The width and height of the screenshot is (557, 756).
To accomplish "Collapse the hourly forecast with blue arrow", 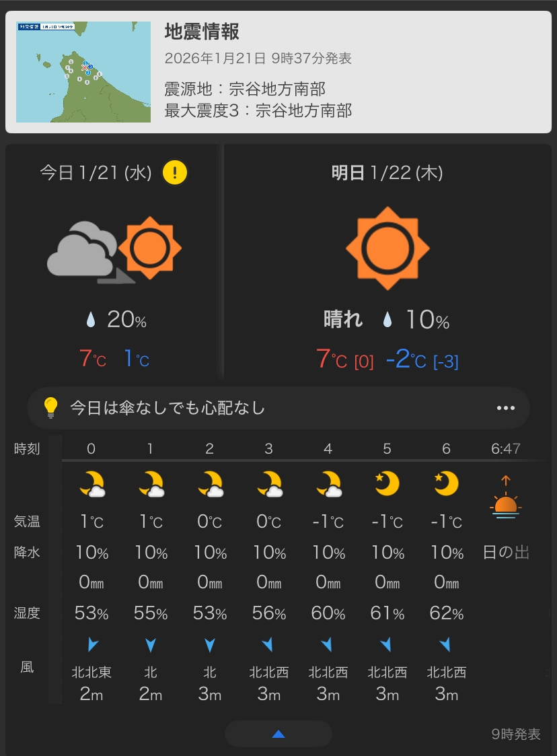I will [278, 734].
